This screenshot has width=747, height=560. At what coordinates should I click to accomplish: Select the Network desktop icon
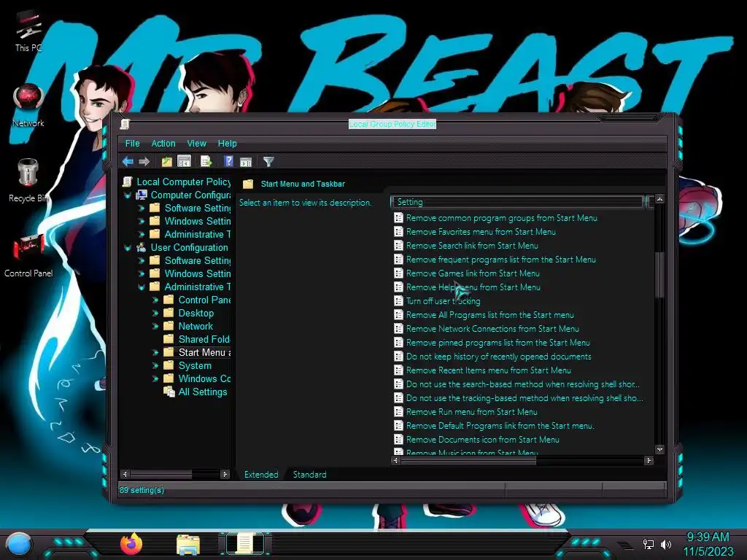[x=28, y=106]
